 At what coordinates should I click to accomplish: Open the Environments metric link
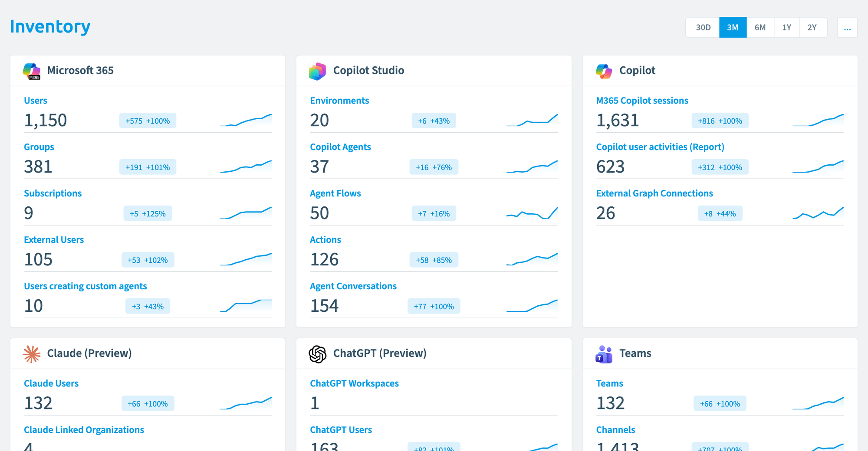click(x=339, y=101)
